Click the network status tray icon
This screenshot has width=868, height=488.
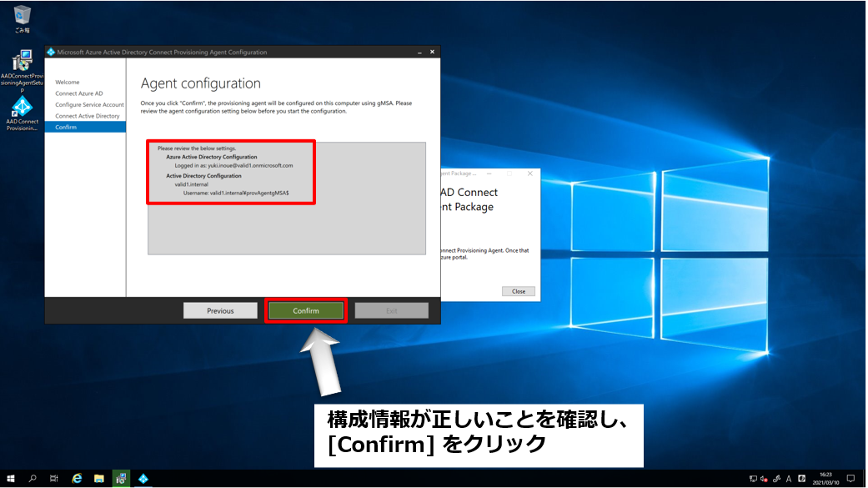point(753,479)
